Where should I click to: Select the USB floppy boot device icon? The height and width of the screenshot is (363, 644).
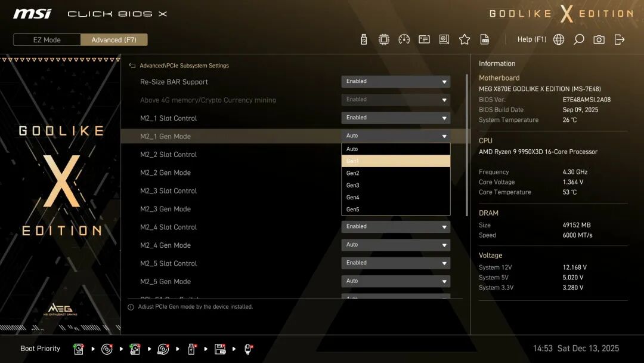[x=219, y=349]
